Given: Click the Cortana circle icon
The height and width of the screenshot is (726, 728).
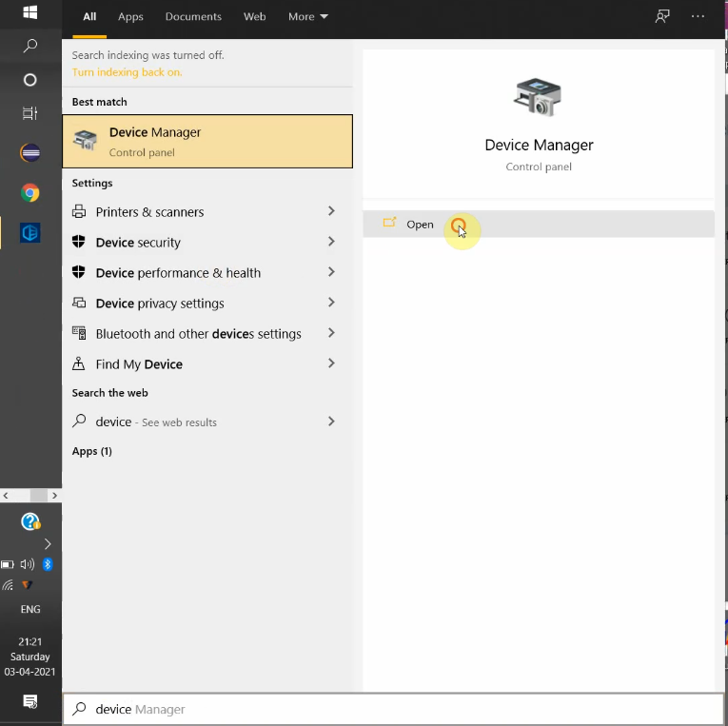Looking at the screenshot, I should tap(30, 80).
